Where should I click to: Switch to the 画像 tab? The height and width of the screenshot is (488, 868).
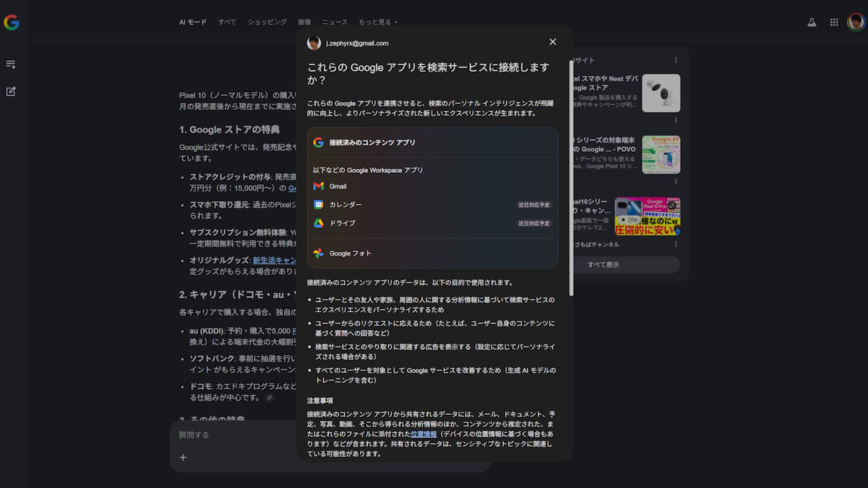point(304,22)
